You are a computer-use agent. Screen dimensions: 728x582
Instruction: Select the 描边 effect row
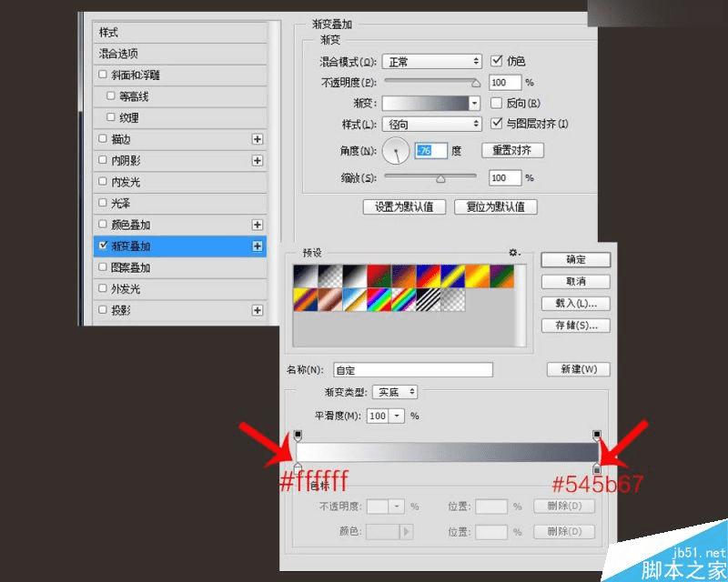point(180,139)
